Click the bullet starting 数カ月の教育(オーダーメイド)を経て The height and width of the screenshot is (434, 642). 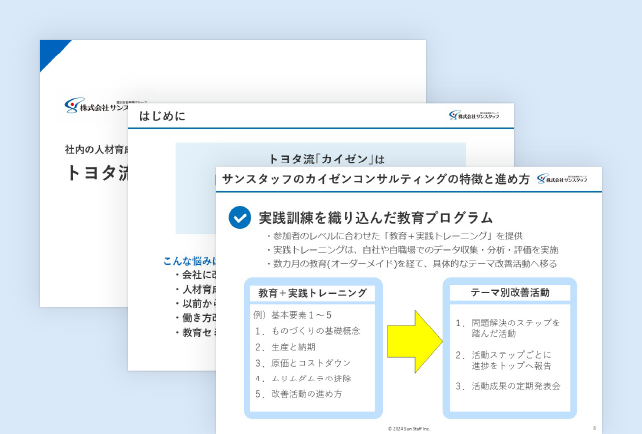click(x=411, y=264)
